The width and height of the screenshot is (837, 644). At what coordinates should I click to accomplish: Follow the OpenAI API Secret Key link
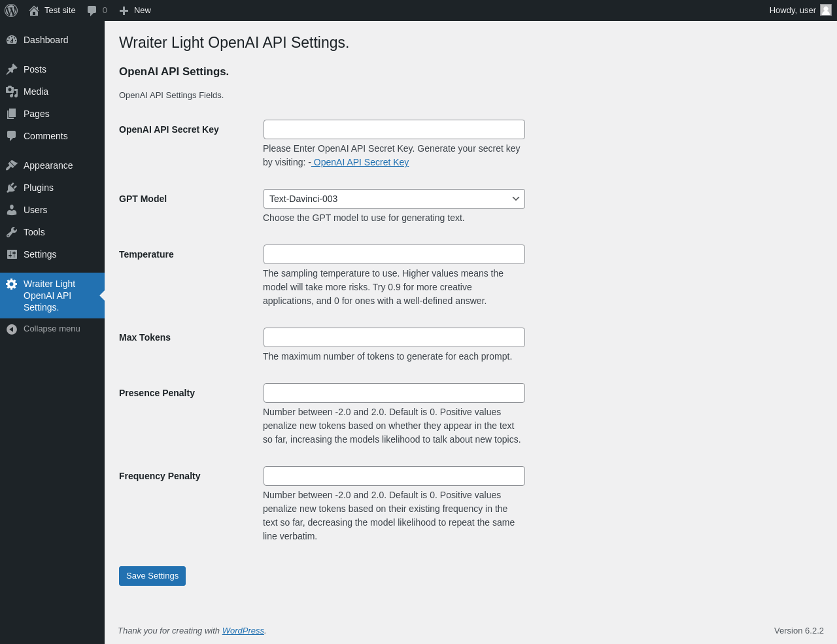click(360, 162)
